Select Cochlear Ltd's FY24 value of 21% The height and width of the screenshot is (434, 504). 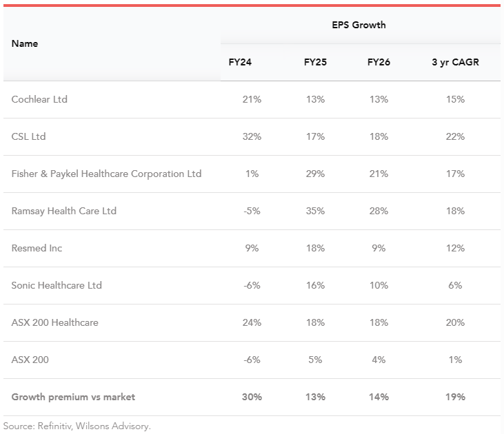pyautogui.click(x=252, y=99)
